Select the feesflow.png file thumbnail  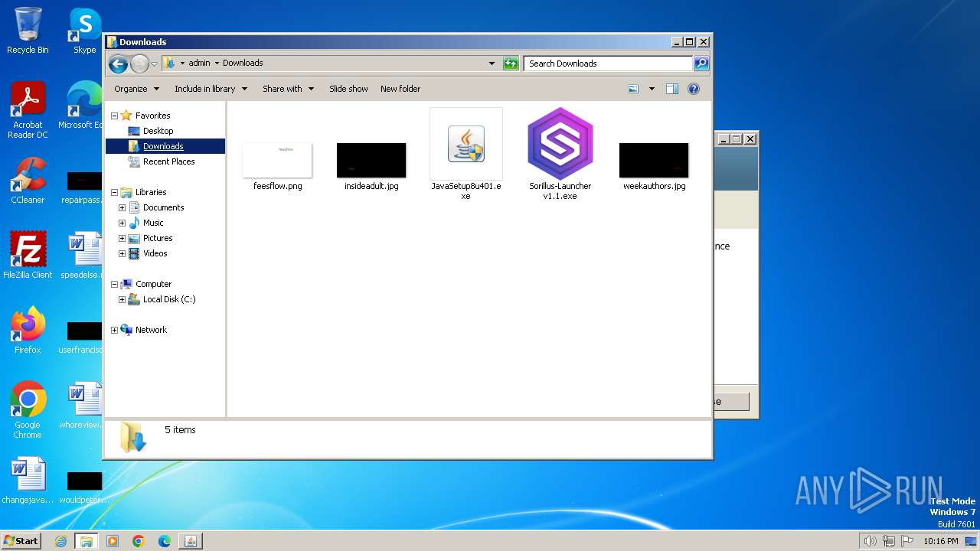277,160
